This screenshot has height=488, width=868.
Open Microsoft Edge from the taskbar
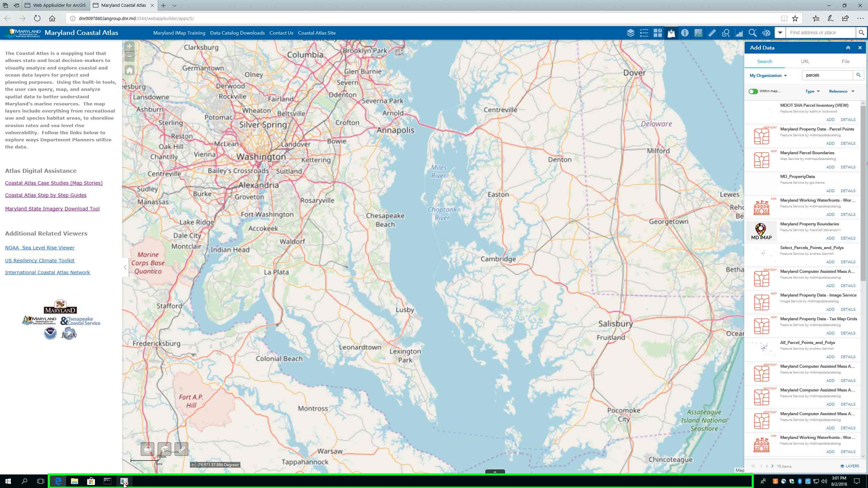tap(58, 481)
